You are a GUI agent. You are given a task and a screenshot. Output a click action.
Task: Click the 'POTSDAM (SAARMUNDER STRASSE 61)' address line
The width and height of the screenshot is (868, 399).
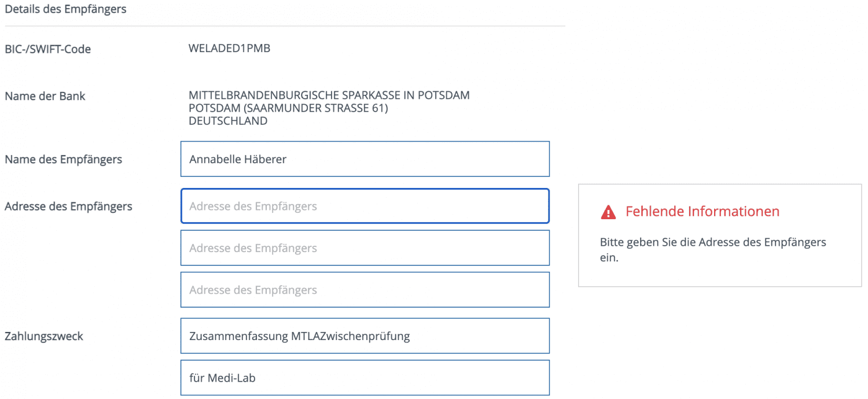point(288,108)
